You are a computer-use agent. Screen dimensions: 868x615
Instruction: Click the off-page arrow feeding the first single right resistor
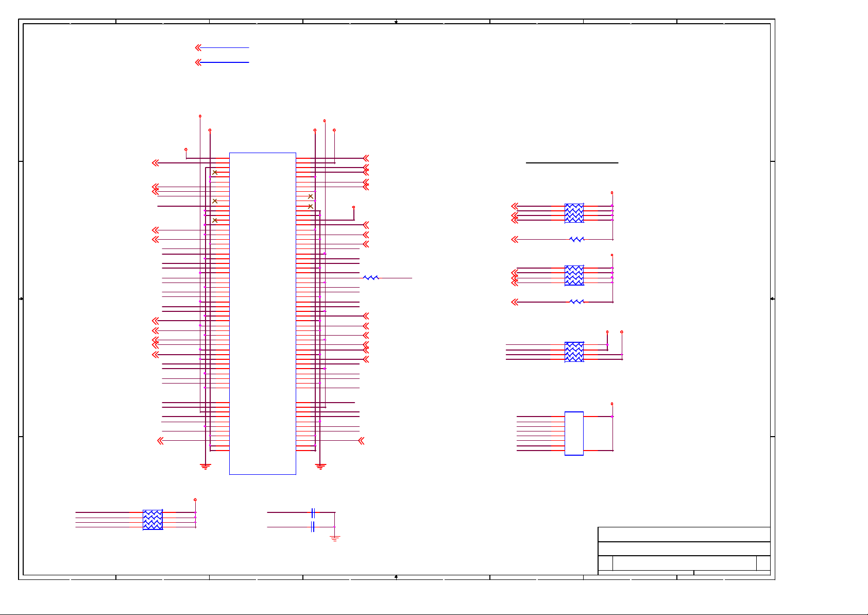click(x=514, y=239)
